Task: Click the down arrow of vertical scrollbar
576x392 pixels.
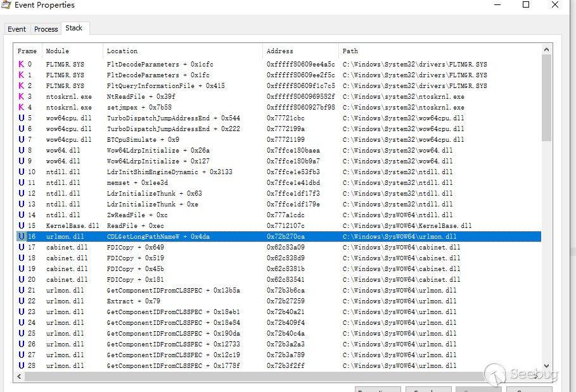Action: tap(547, 366)
